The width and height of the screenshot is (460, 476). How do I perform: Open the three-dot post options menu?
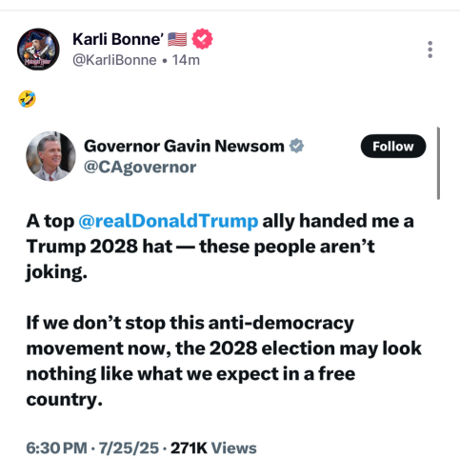(x=430, y=50)
